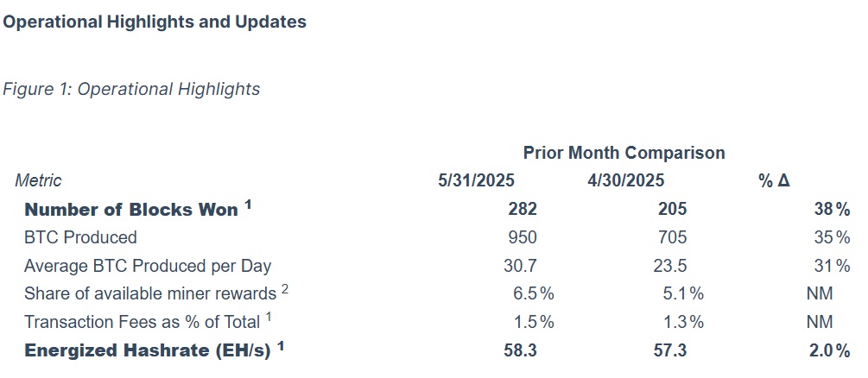Click the Figure 1 caption text

click(x=131, y=89)
